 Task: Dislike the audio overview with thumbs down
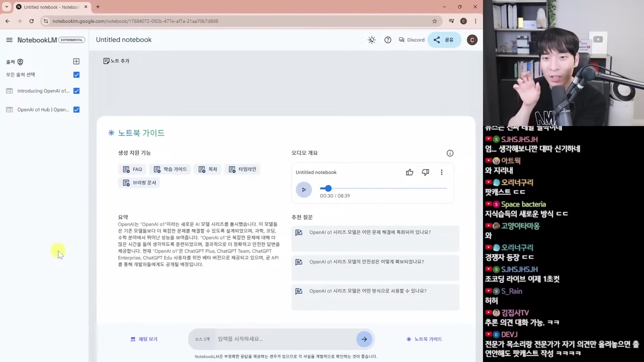pyautogui.click(x=425, y=172)
